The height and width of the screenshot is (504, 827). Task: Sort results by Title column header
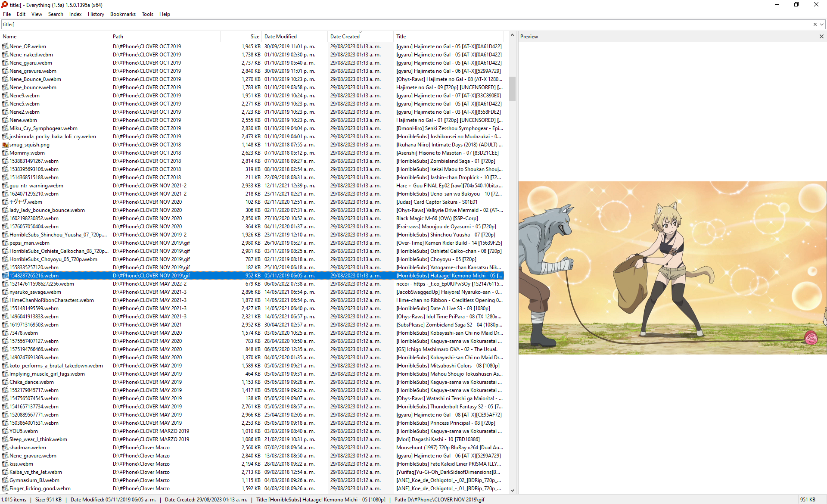coord(448,37)
